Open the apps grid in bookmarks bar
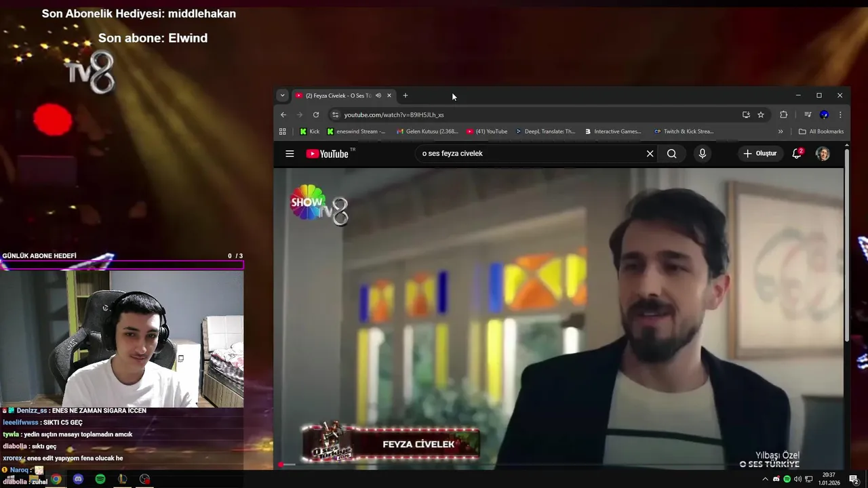 click(283, 131)
